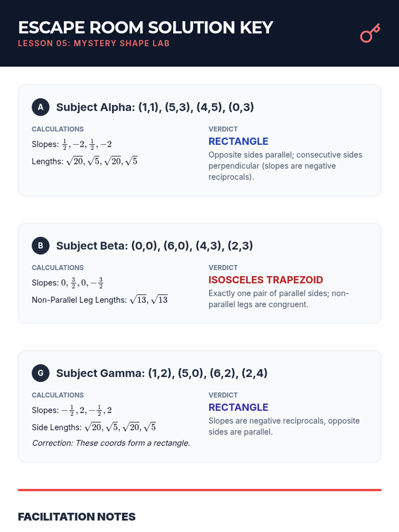Click Beta's Slopes calculation line
399x532 pixels.
[67, 283]
